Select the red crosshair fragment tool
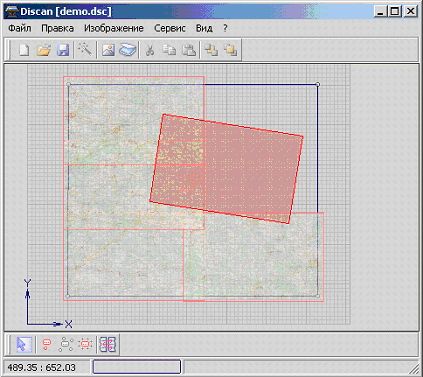423x377 pixels. coord(85,344)
